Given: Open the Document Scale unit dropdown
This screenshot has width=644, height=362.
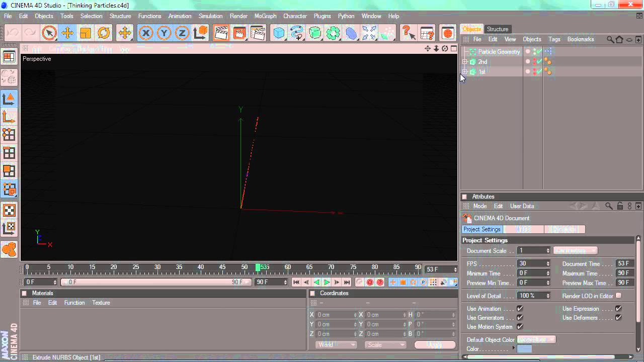Looking at the screenshot, I should (x=575, y=250).
